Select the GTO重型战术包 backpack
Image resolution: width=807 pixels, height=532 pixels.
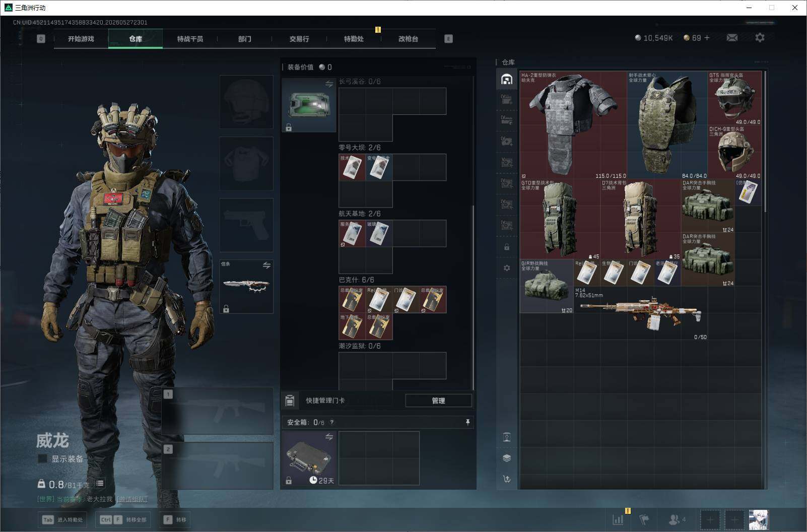560,219
